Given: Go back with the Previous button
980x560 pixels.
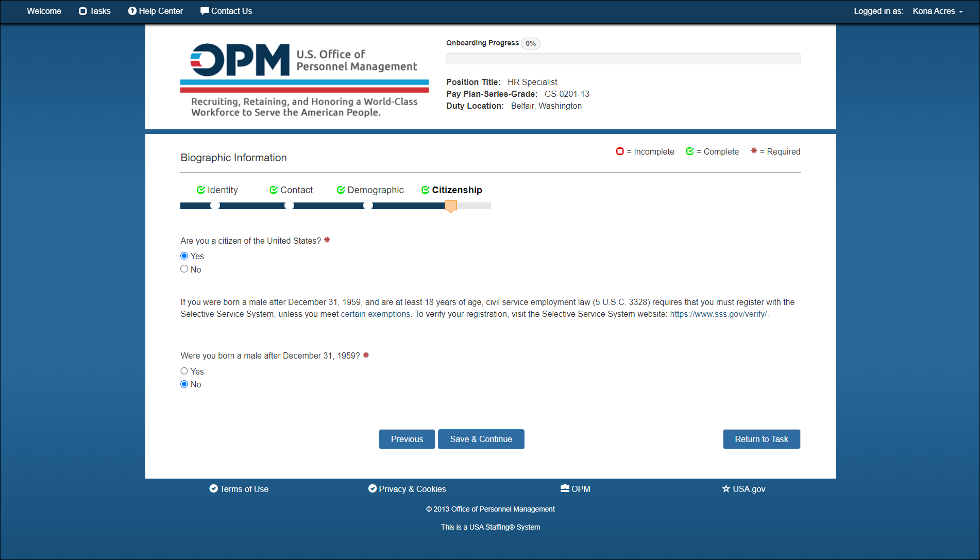Looking at the screenshot, I should [407, 439].
